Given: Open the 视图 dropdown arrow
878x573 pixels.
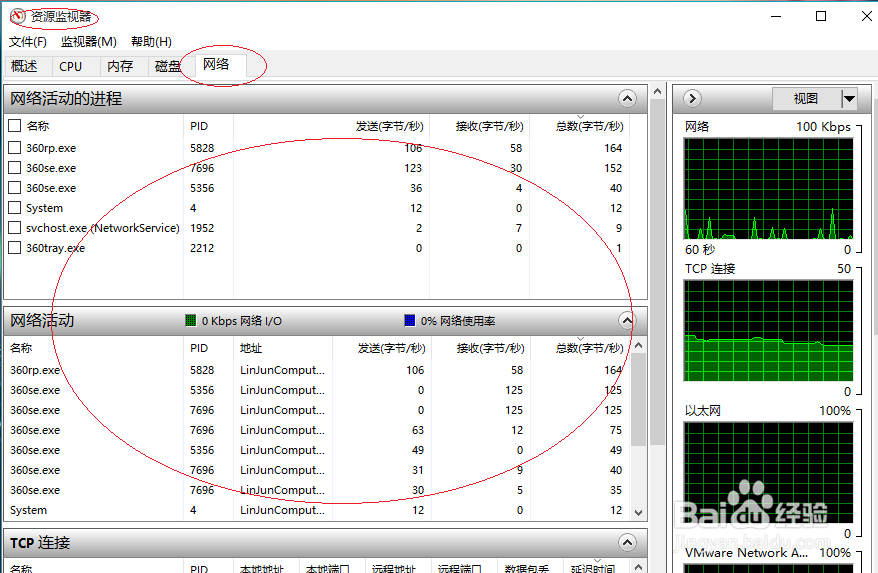Looking at the screenshot, I should tap(849, 99).
